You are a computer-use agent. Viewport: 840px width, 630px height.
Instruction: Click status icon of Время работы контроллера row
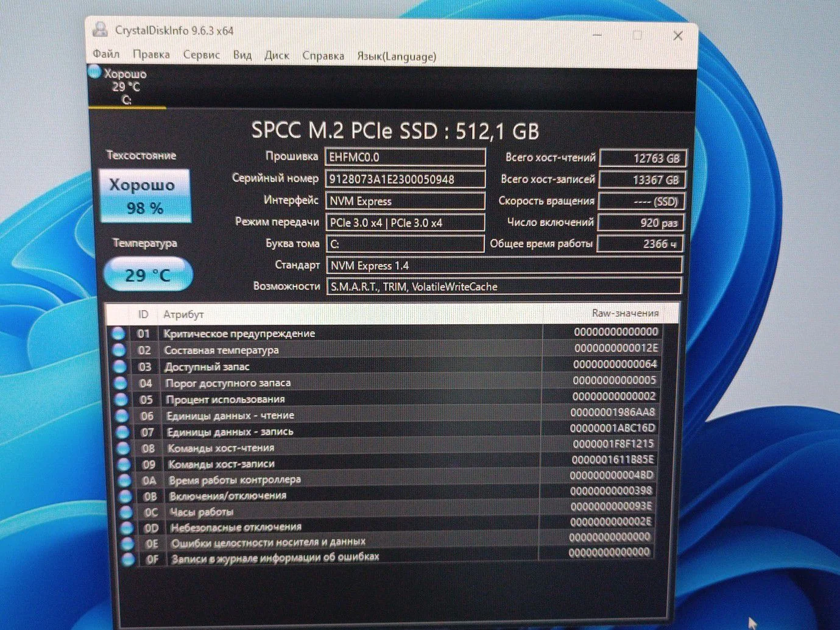[x=125, y=481]
